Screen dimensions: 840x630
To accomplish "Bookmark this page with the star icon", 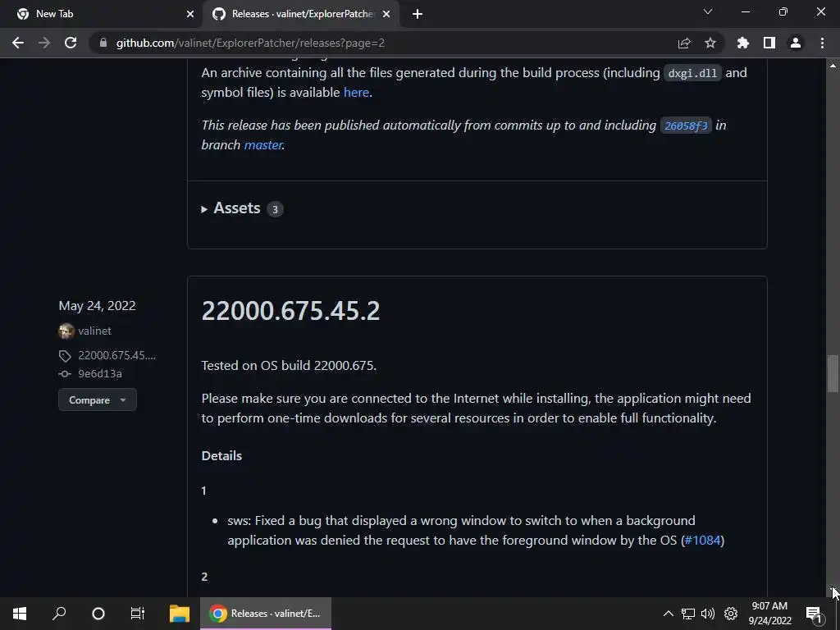I will 710,43.
